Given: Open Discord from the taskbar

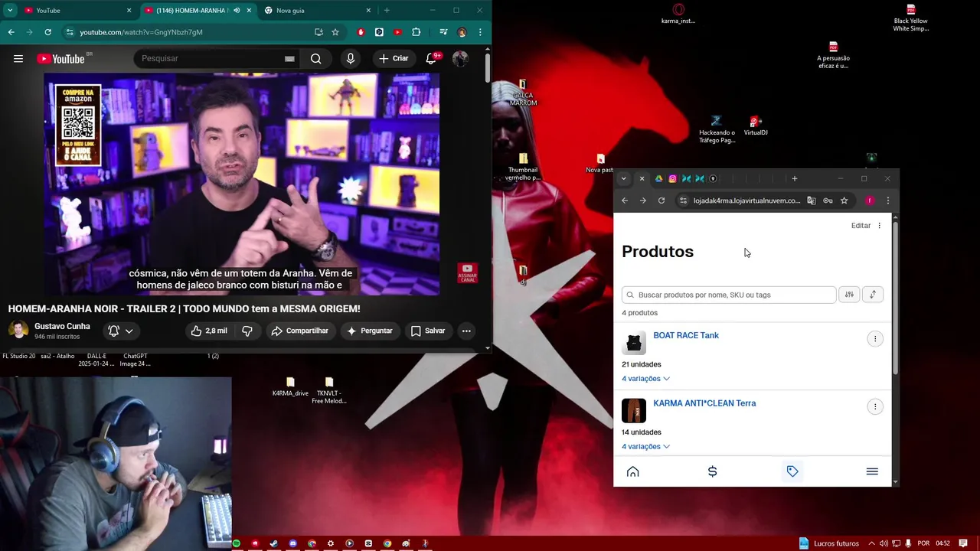Looking at the screenshot, I should 292,543.
